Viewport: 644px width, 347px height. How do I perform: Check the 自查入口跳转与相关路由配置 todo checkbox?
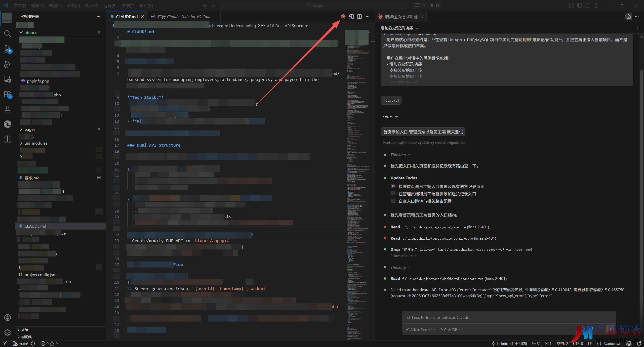[393, 201]
